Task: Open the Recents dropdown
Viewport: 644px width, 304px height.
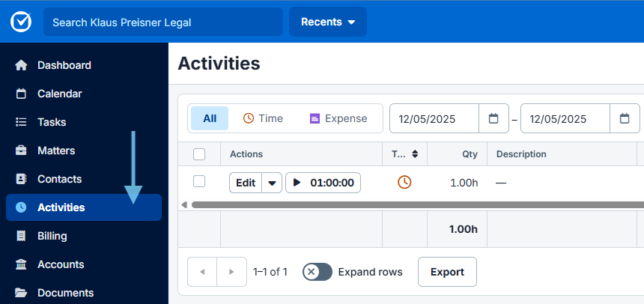Action: 328,22
